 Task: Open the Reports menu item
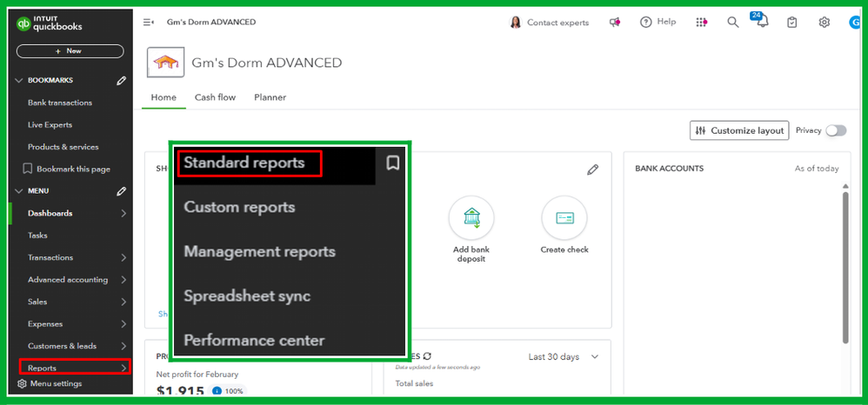click(75, 368)
